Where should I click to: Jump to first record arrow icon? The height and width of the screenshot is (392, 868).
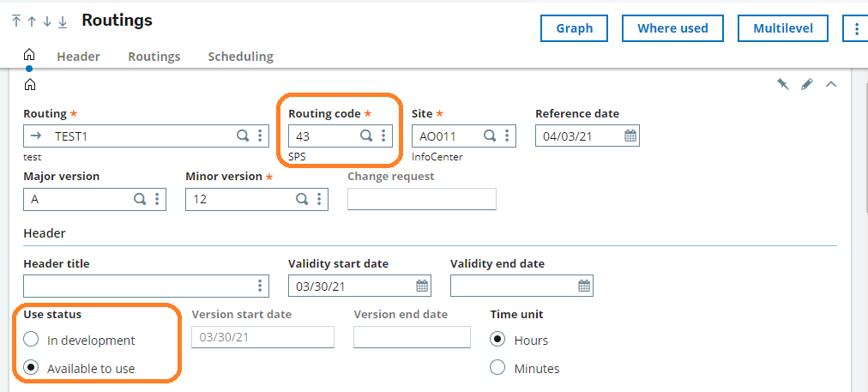[16, 21]
